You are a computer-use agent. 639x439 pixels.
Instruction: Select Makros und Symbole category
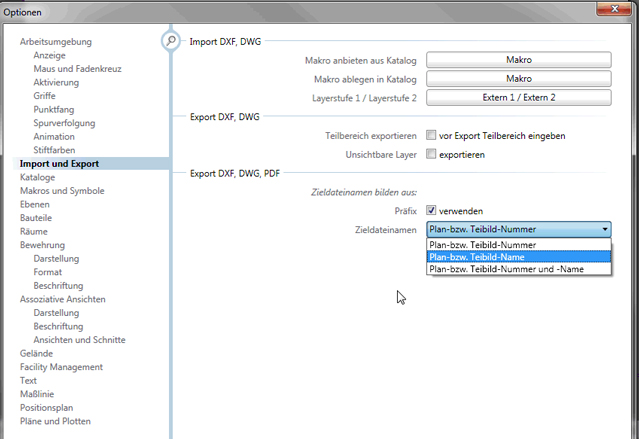(62, 191)
